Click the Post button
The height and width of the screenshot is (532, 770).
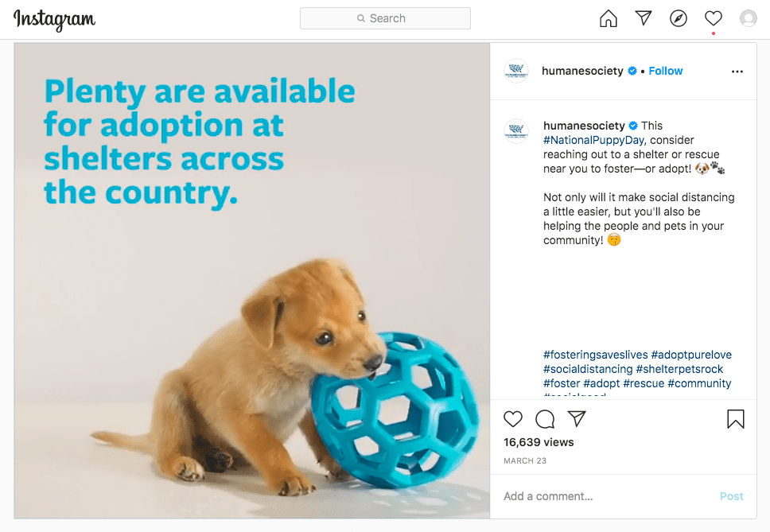[x=731, y=495]
